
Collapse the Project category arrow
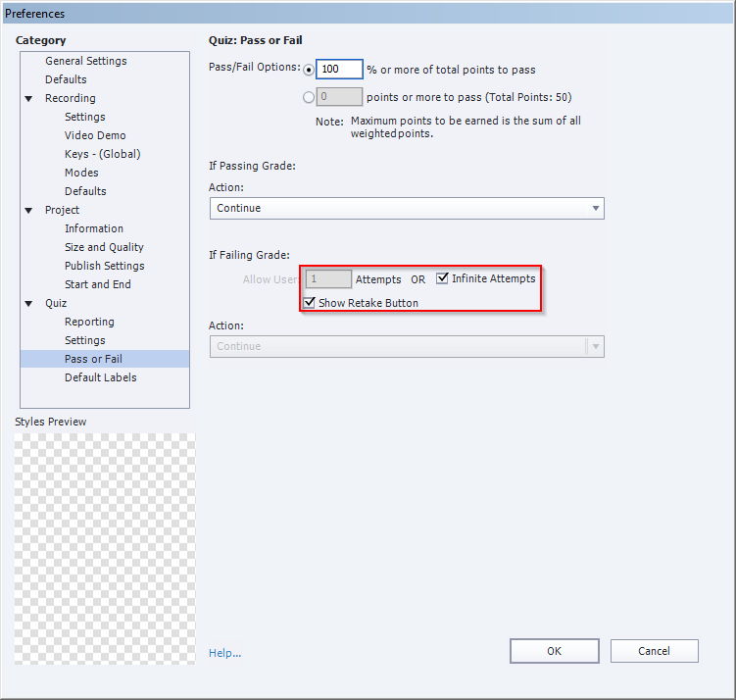(x=29, y=210)
